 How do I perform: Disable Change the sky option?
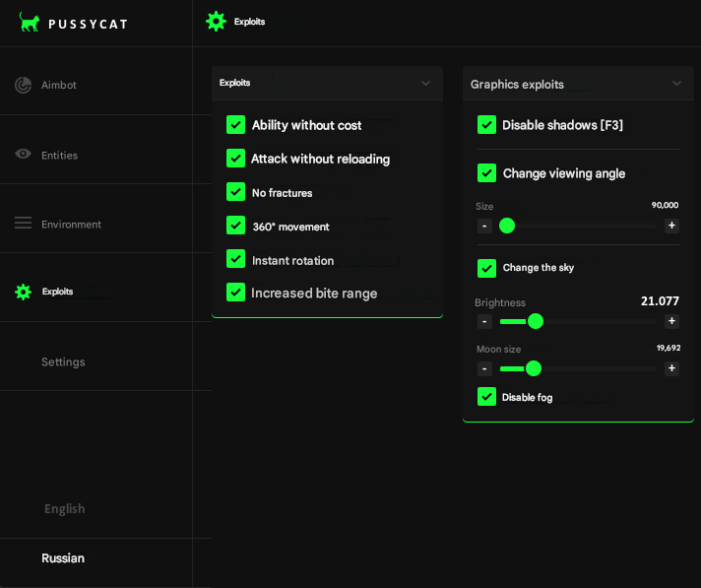(486, 268)
